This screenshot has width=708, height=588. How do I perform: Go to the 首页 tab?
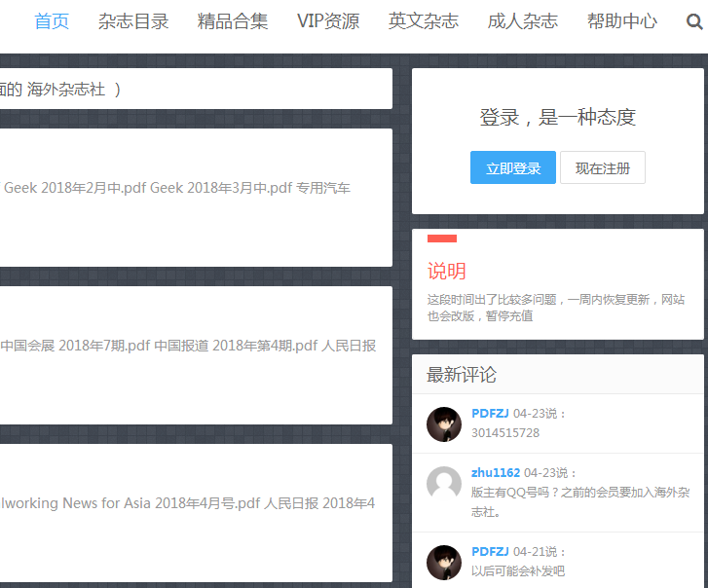point(52,21)
